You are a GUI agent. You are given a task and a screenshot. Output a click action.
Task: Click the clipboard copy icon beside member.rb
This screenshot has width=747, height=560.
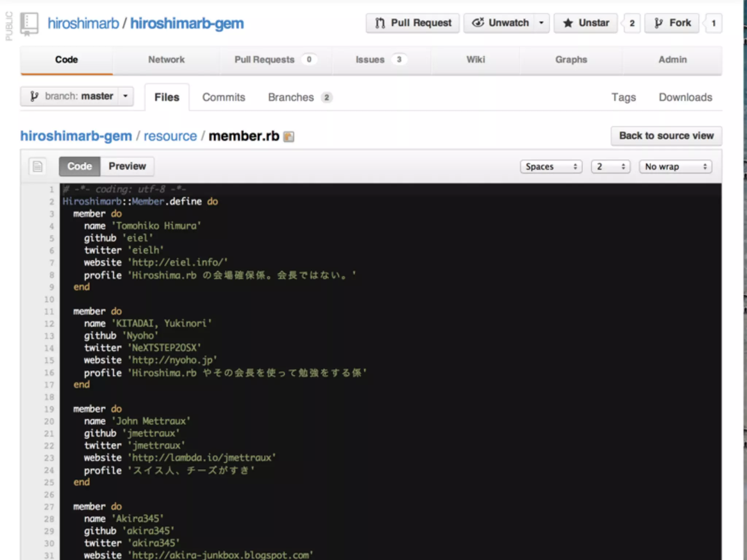tap(289, 137)
